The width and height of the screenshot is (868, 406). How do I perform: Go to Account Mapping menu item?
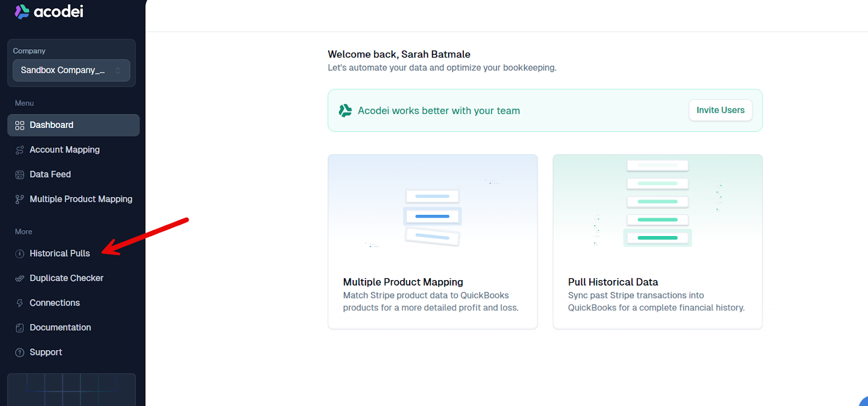click(x=65, y=150)
